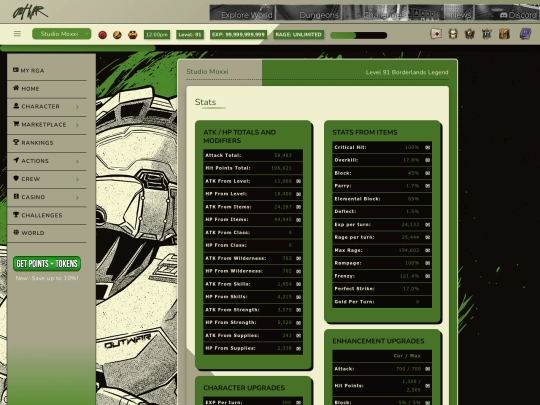Click info icon next to Frenzy
This screenshot has width=540, height=405.
[427, 276]
